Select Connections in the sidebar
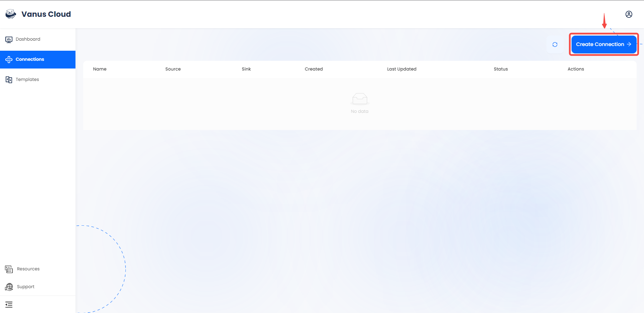 point(38,59)
